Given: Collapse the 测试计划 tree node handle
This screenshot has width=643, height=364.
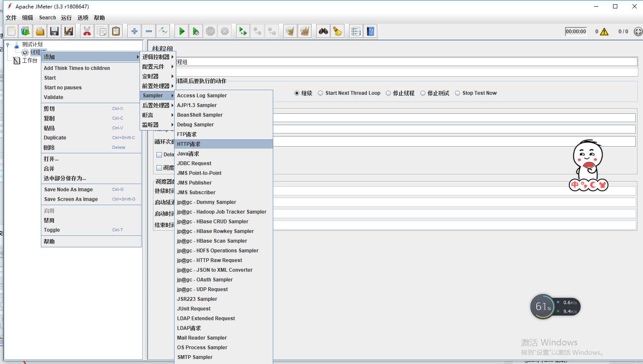Looking at the screenshot, I should tap(8, 44).
